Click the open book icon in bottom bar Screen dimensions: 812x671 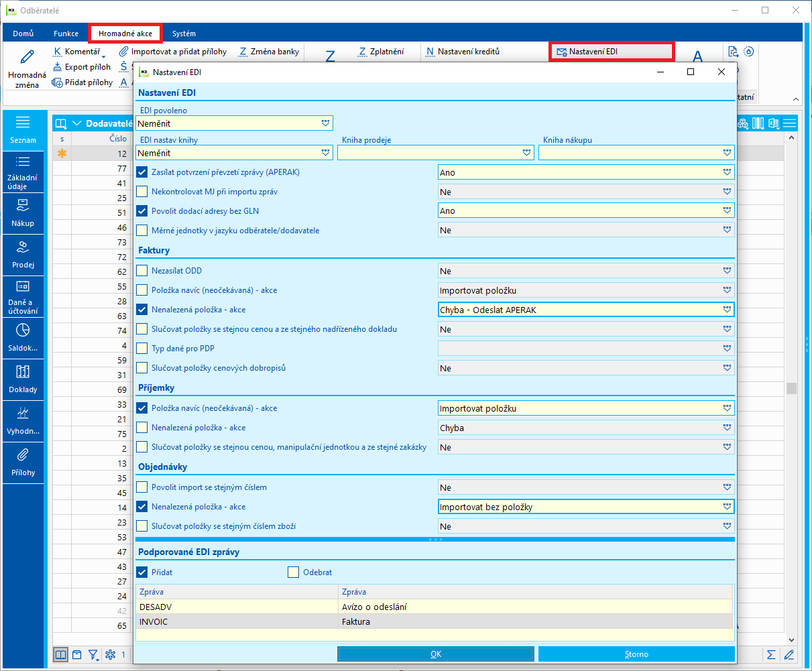click(60, 654)
